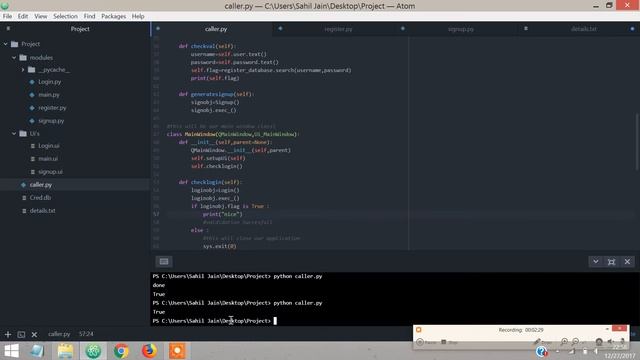Open signup.py in the modules folder
640x360 pixels.
(51, 121)
